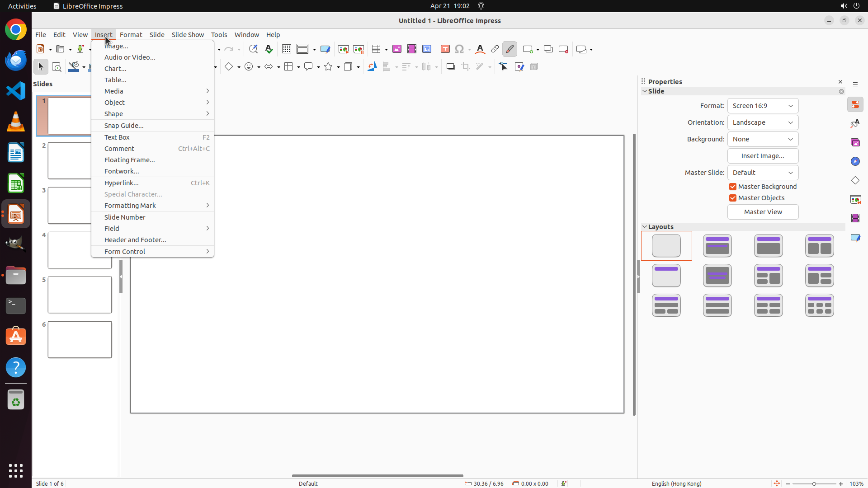868x488 pixels.
Task: Click the Crop Image tool icon
Action: 466,67
